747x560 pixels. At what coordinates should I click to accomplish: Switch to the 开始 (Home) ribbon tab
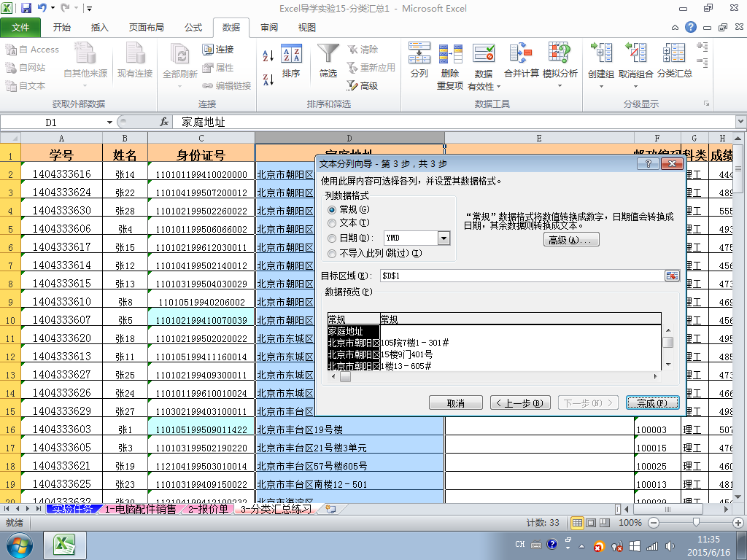pyautogui.click(x=61, y=28)
